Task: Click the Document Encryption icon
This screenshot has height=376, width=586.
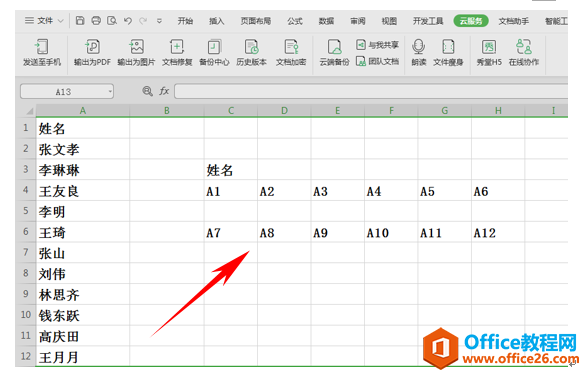Action: click(x=291, y=47)
